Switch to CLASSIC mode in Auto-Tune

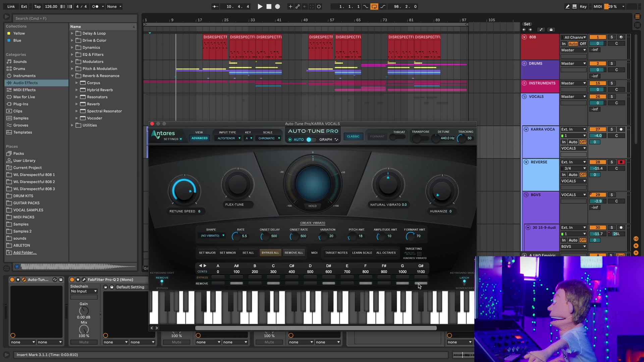pos(353,136)
